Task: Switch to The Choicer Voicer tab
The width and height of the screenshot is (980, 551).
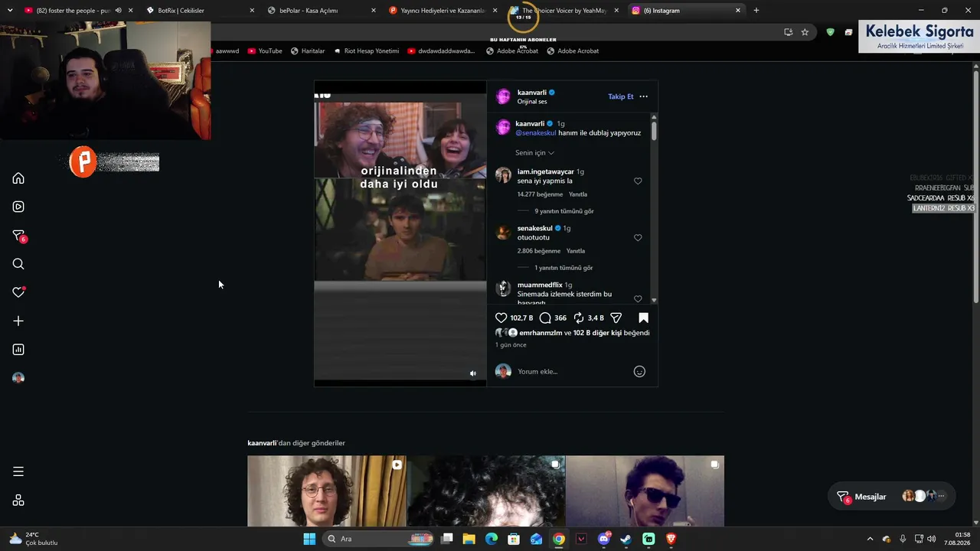Action: [564, 11]
